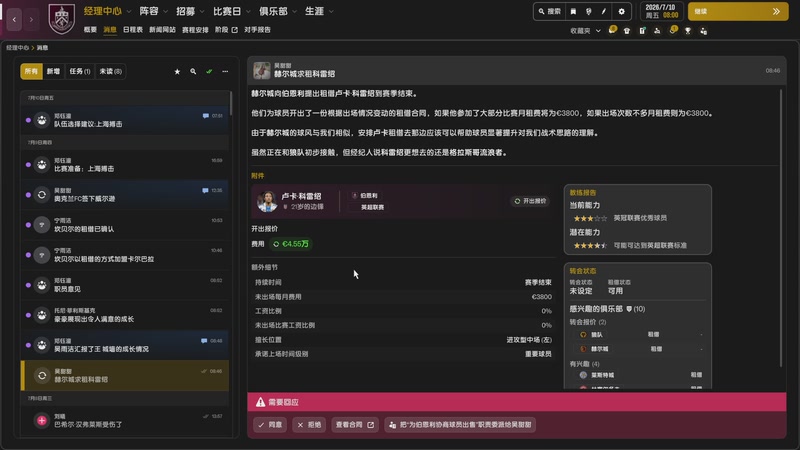Open the staff responsibilities shortcut icon
Image resolution: width=800 pixels, height=450 pixels.
point(704,31)
